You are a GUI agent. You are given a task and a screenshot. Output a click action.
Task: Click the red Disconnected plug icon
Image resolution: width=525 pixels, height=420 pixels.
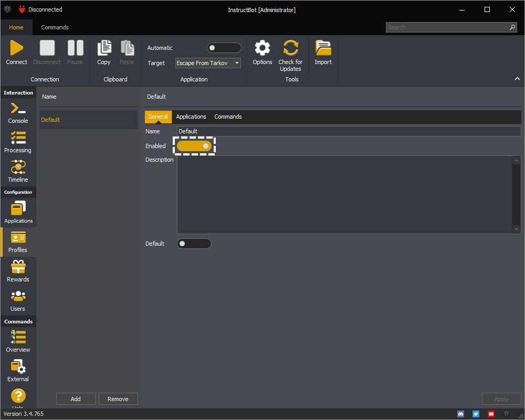coord(22,9)
